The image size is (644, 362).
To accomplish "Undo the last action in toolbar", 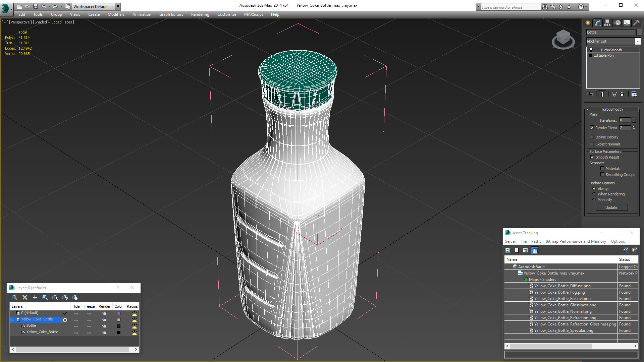I will click(44, 6).
